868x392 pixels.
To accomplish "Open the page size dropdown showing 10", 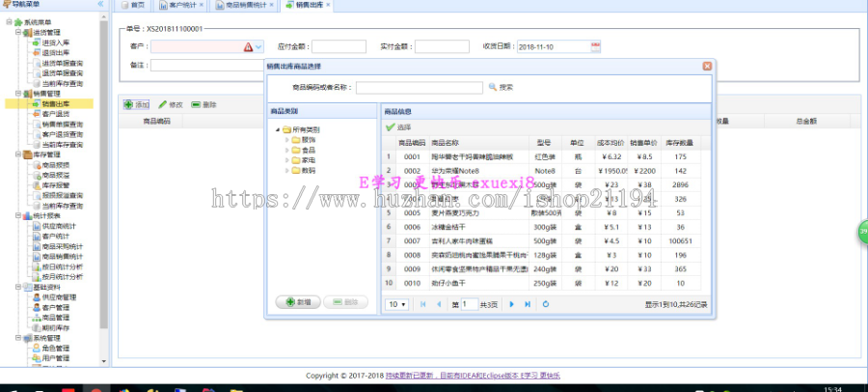I will [397, 304].
